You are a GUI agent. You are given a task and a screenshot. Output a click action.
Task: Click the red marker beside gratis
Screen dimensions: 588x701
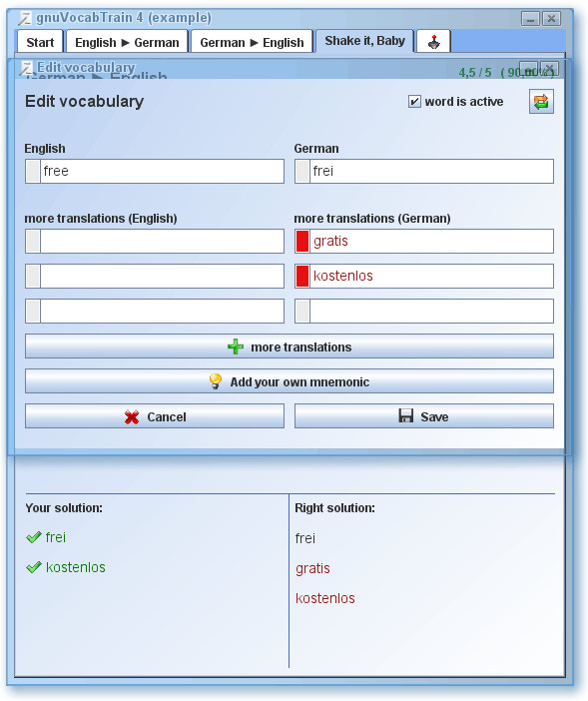(302, 241)
